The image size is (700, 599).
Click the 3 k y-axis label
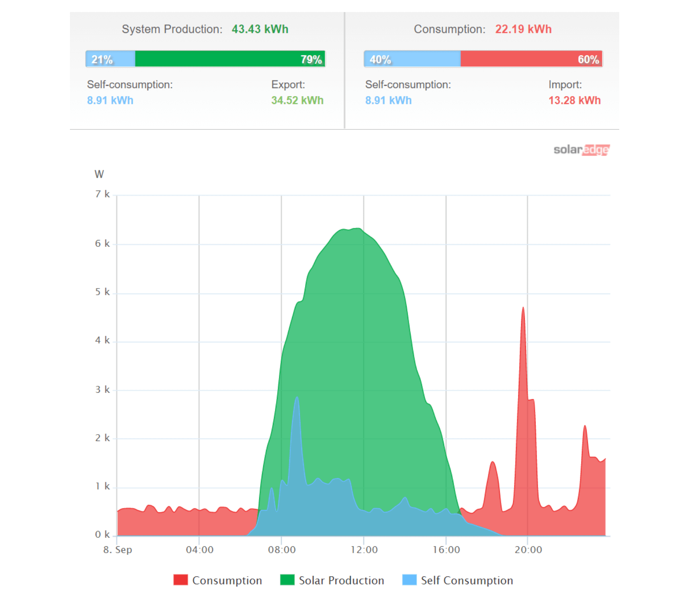102,390
